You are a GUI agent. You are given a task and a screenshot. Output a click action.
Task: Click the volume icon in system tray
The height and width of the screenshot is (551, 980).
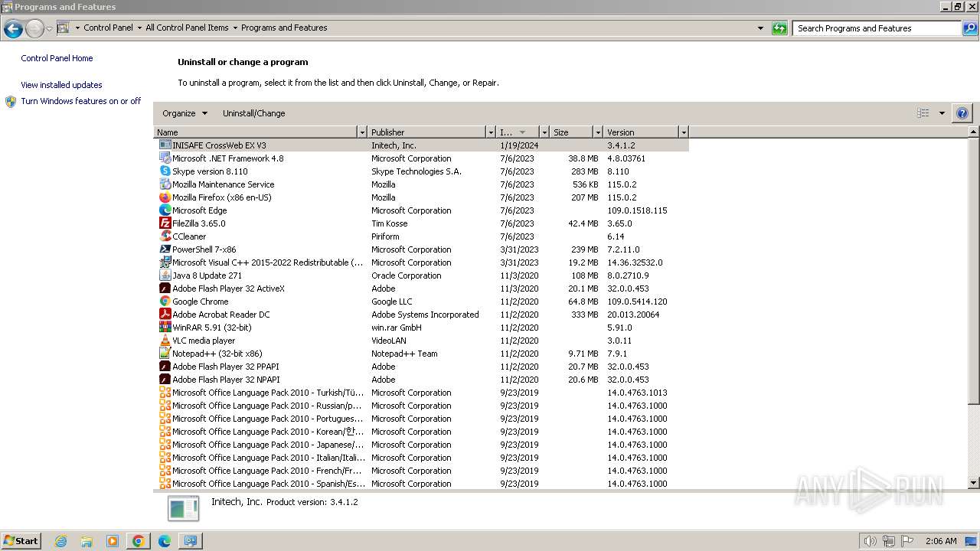pyautogui.click(x=871, y=541)
